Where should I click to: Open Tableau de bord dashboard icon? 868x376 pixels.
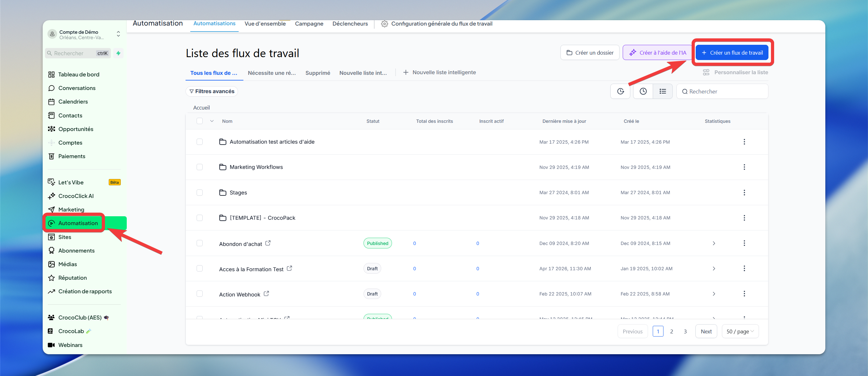pyautogui.click(x=51, y=75)
